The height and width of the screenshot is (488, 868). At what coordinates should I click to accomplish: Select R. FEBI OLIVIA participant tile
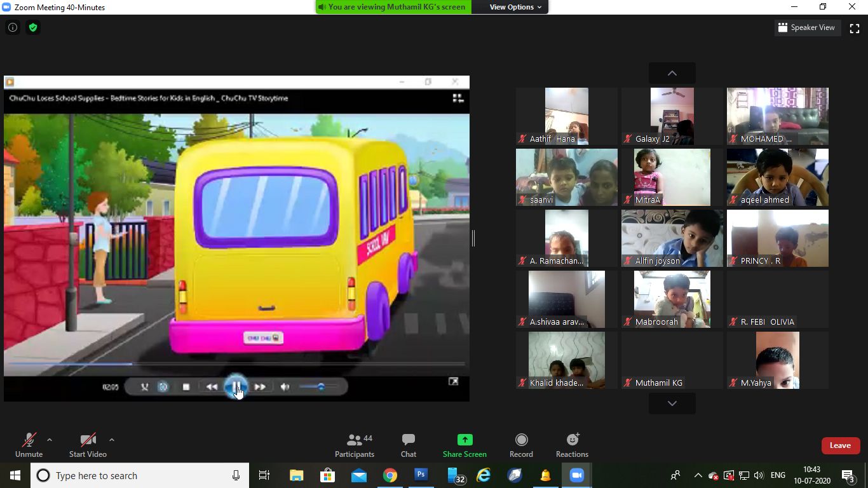(x=778, y=299)
